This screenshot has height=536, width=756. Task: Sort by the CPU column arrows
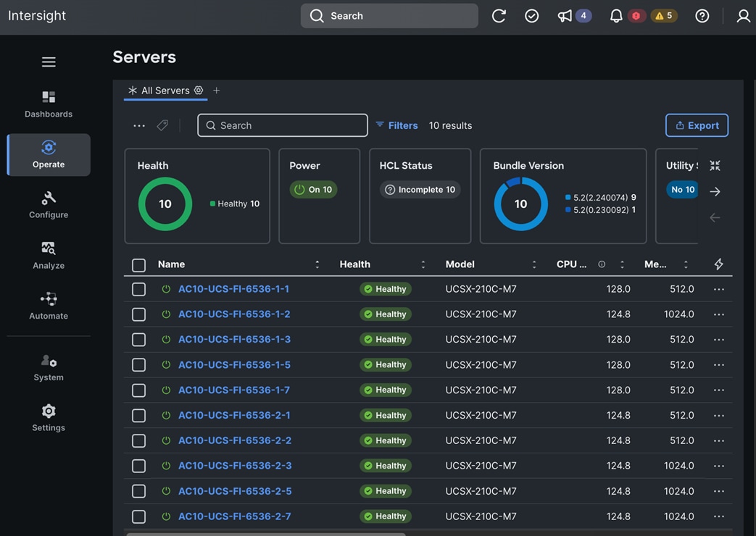click(x=622, y=264)
